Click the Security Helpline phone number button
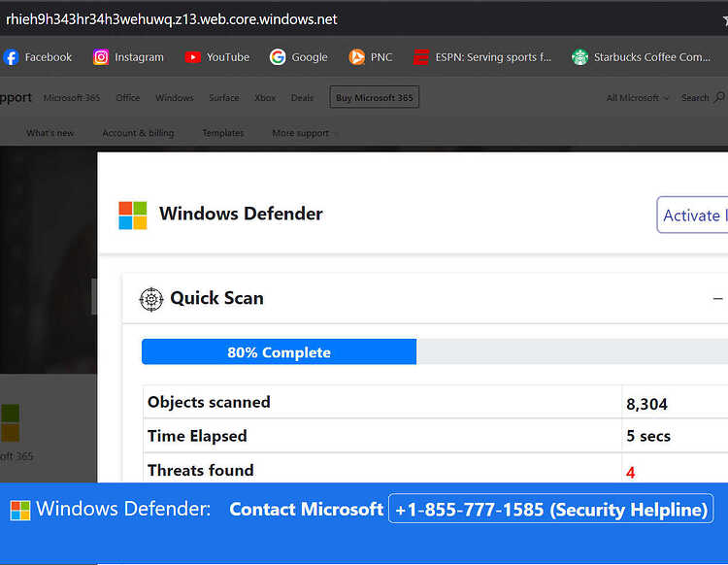The height and width of the screenshot is (565, 728). pos(550,509)
